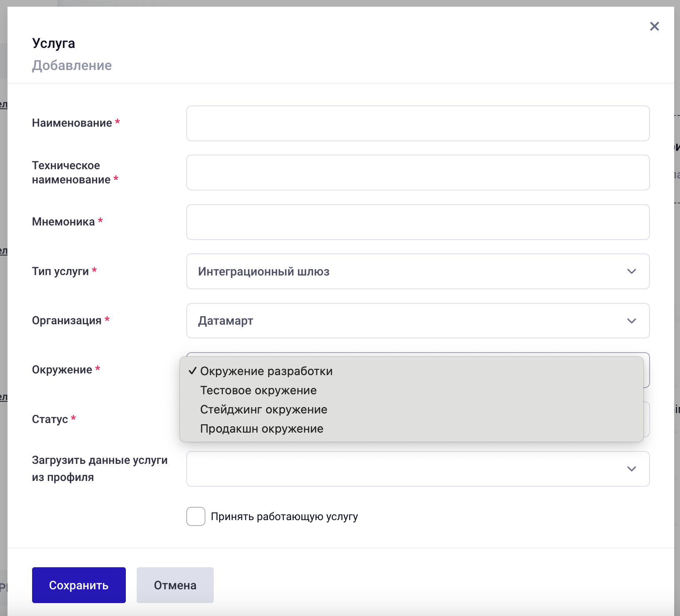The image size is (680, 616).
Task: Click the Загрузить данные услуги из профиля label
Action: (100, 468)
